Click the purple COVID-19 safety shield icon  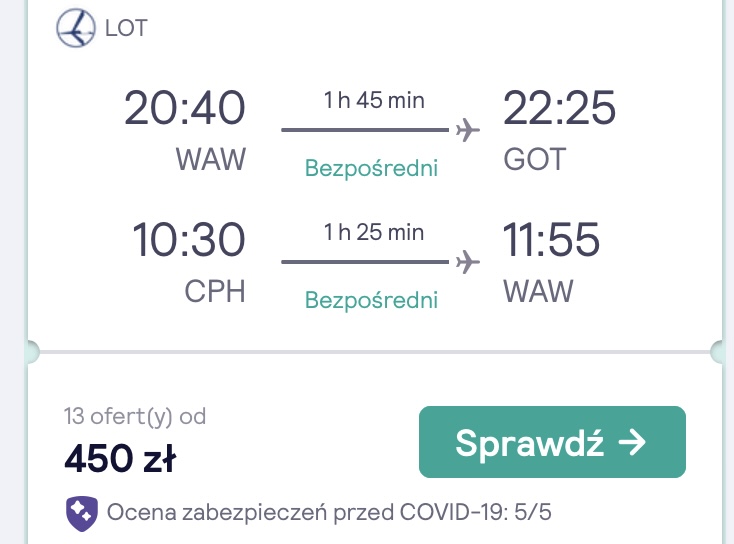point(82,514)
